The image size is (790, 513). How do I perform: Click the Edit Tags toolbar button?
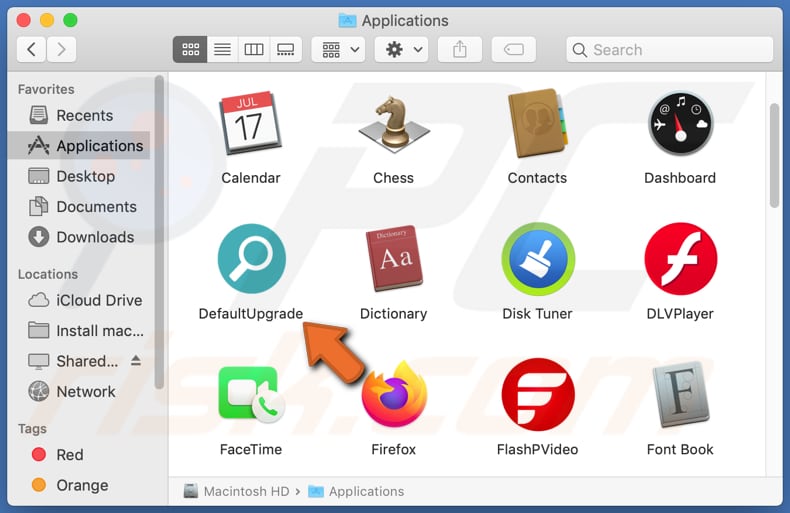pos(513,49)
